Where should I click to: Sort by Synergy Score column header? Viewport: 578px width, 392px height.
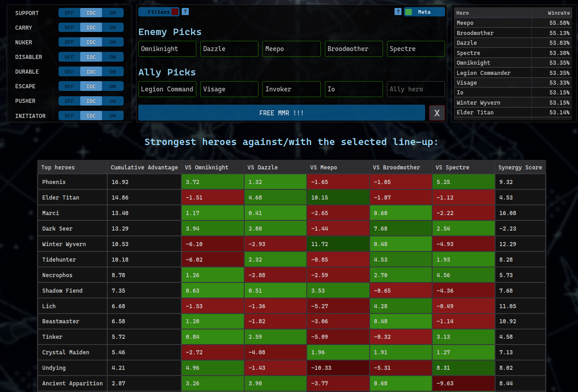520,167
